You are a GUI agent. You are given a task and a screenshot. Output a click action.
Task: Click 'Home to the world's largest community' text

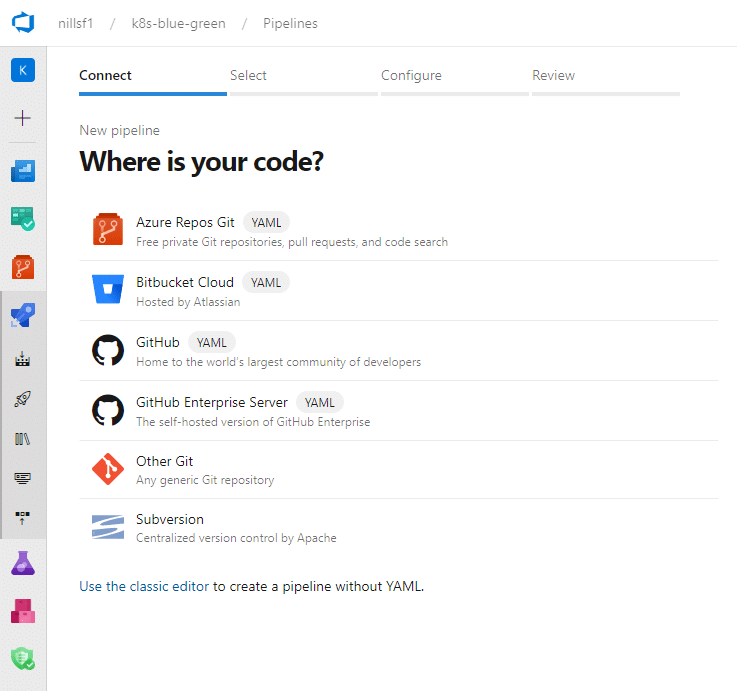pyautogui.click(x=278, y=362)
